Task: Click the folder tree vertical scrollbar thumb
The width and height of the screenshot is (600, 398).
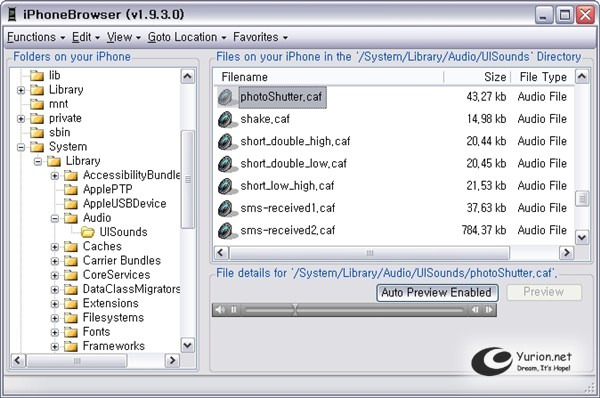Action: (188, 179)
